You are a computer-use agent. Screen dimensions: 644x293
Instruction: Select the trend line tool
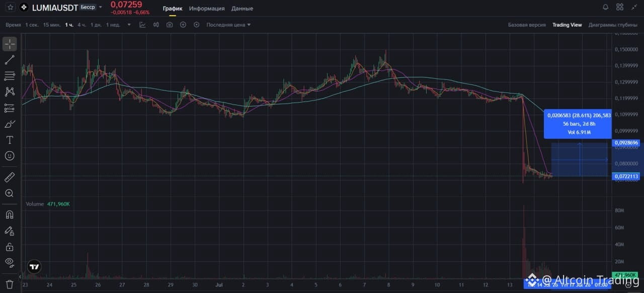click(x=10, y=60)
